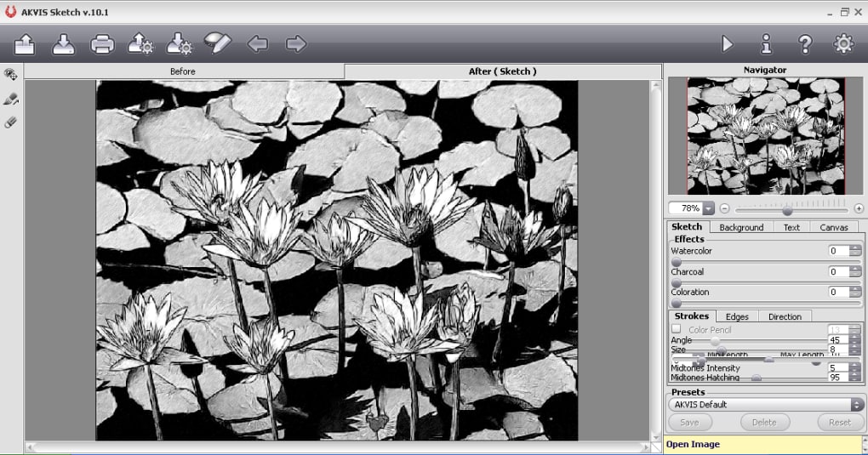
Task: Select the eraser guiding-lines toolbar icon
Action: pos(218,43)
